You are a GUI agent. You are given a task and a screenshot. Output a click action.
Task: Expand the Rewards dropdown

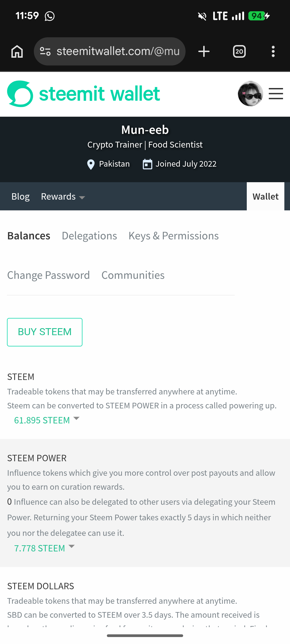(63, 197)
